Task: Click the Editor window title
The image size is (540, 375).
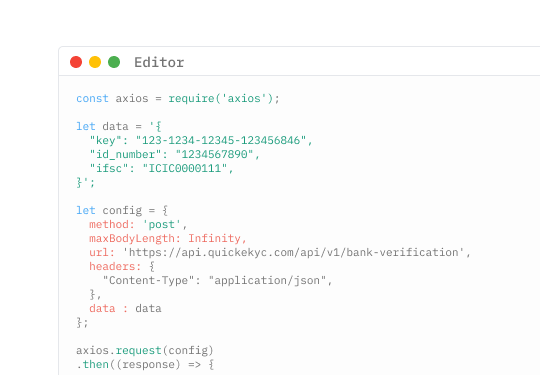Action: pos(159,63)
